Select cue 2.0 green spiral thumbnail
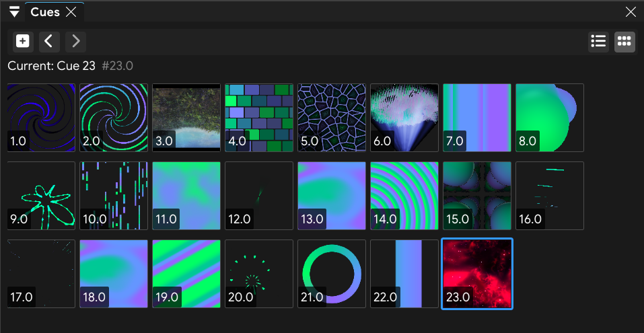The image size is (644, 333). point(114,118)
